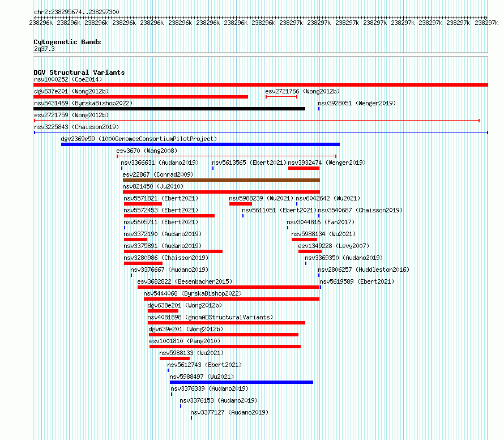Click esv3682822 (Besenbacher2015) label
Screen dimensions: 504x440
coord(185,281)
